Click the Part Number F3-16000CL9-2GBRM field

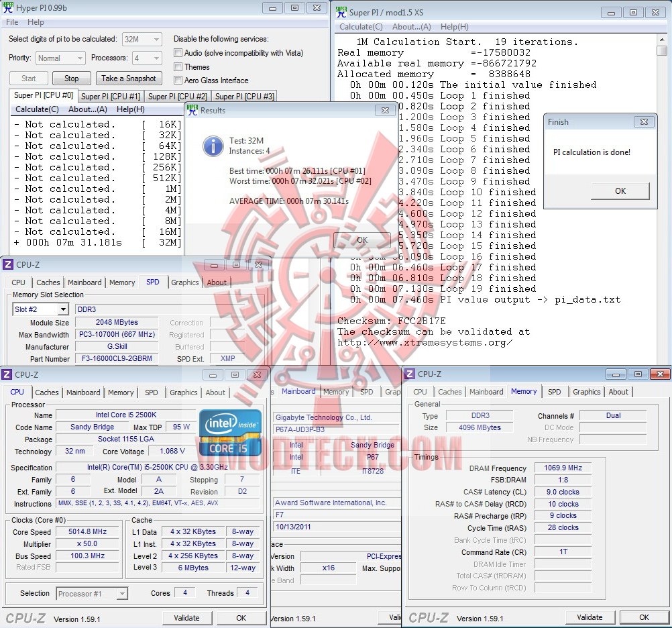[117, 358]
